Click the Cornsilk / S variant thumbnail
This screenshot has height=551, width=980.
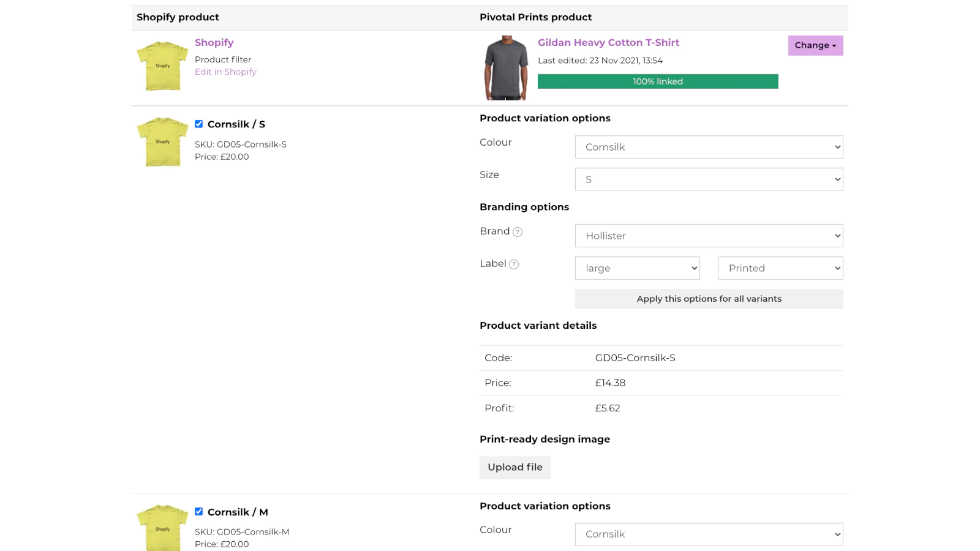[162, 142]
